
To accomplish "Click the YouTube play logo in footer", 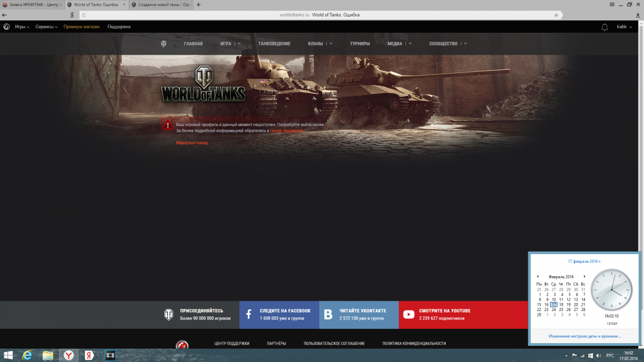I will coord(409,314).
